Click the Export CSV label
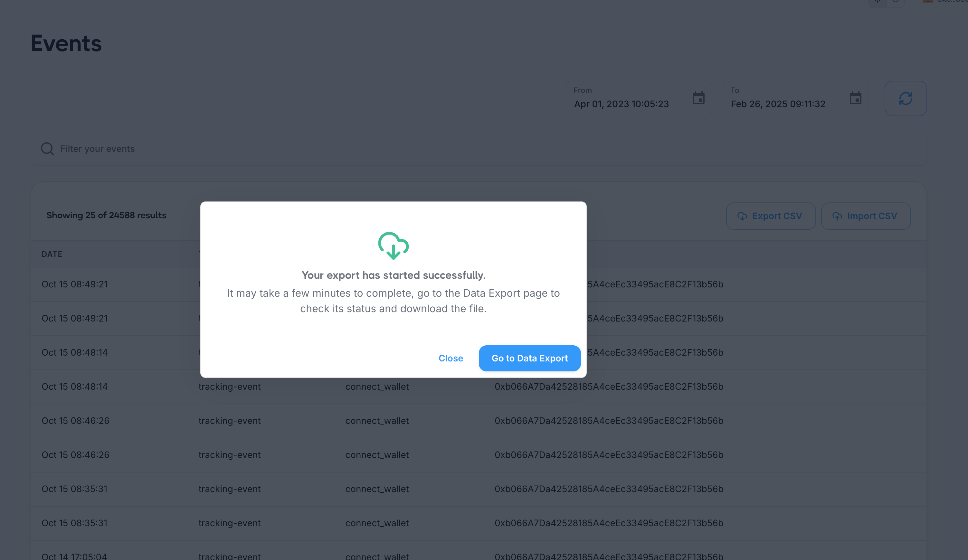 coord(777,216)
